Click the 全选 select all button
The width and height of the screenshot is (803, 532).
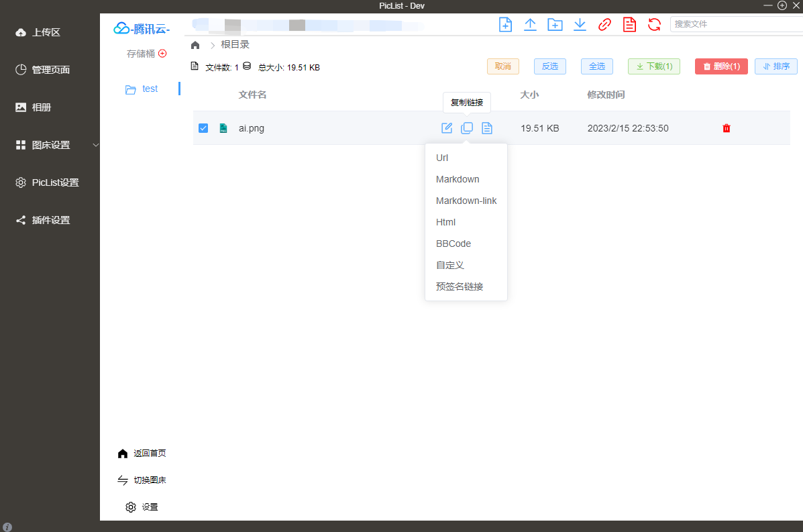click(x=597, y=66)
